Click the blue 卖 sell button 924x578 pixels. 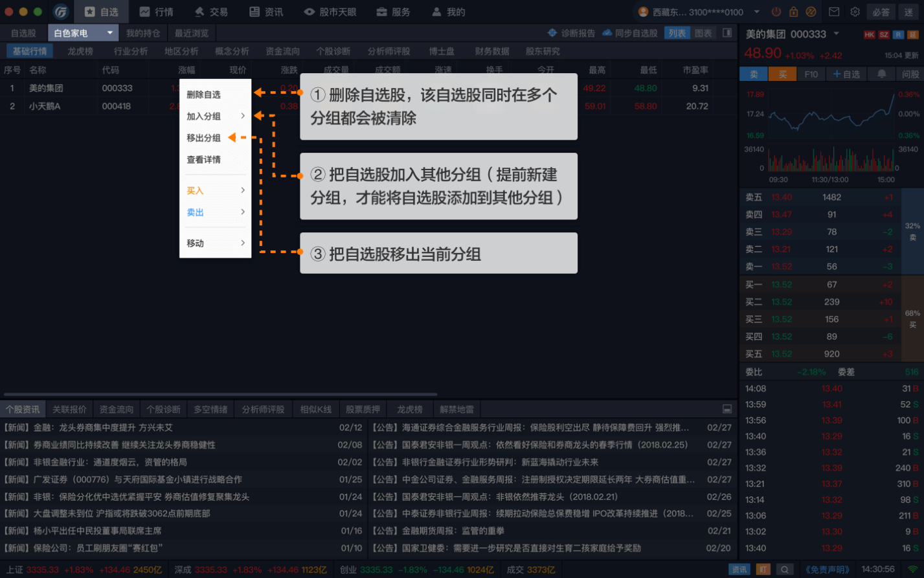pyautogui.click(x=754, y=74)
